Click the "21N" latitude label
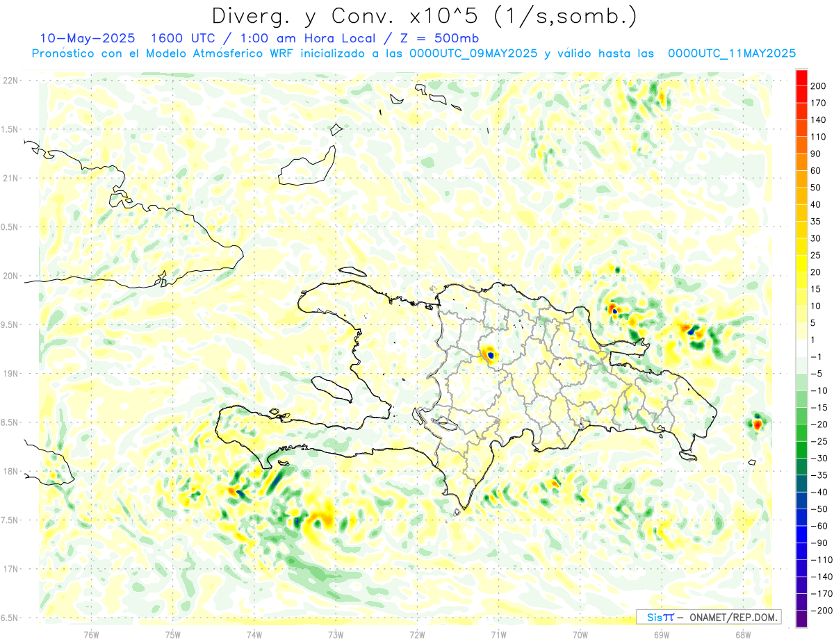Viewport: 834px width, 644px height. (11, 178)
